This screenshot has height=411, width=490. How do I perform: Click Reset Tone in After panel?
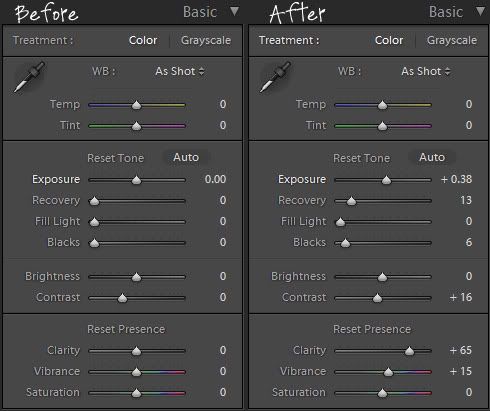coord(361,158)
